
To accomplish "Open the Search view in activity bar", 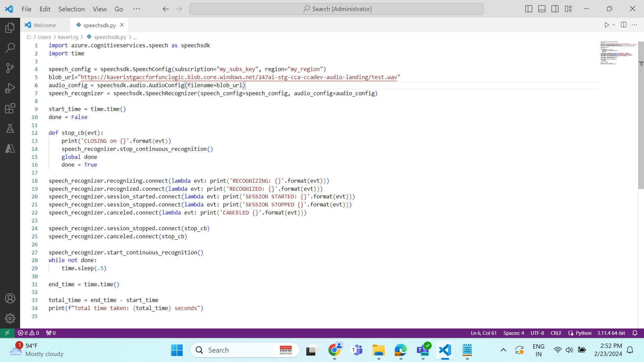I will pos(10,48).
